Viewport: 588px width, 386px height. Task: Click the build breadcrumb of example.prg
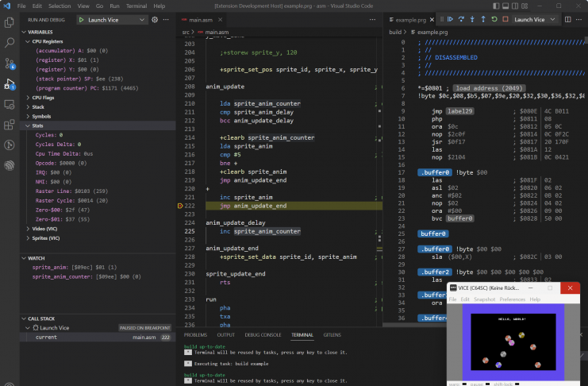coord(395,33)
